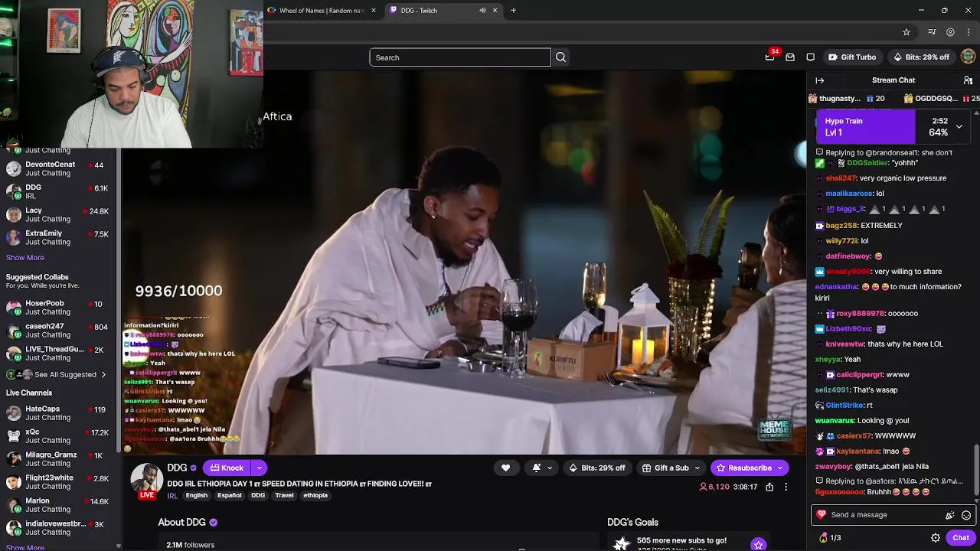Open HoserPoob suggested collab
This screenshot has height=551, width=980.
tap(59, 308)
